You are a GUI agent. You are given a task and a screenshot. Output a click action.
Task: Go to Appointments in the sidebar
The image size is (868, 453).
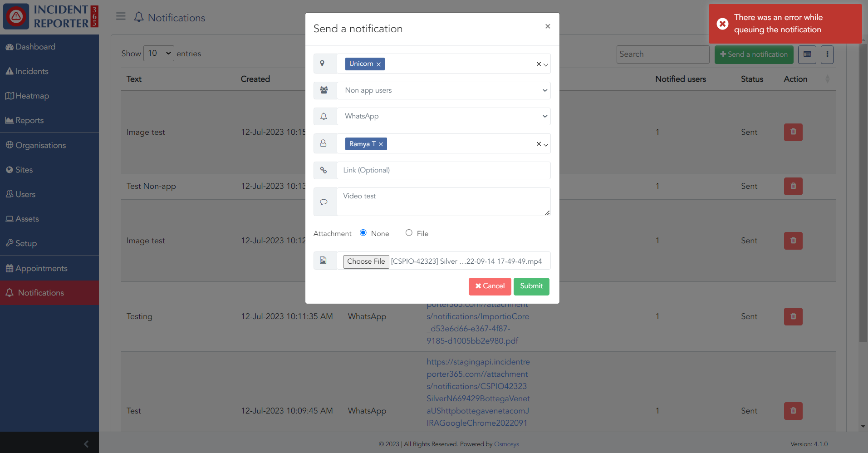coord(41,268)
